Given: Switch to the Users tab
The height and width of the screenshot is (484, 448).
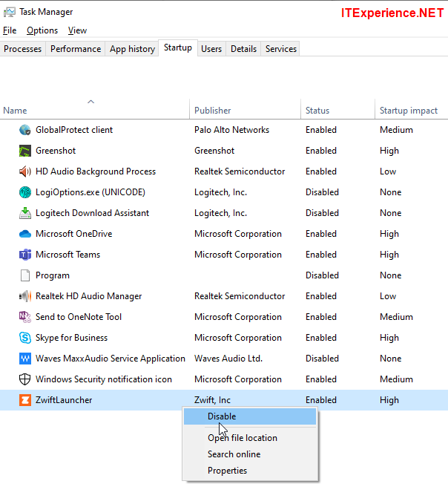Looking at the screenshot, I should coord(211,49).
